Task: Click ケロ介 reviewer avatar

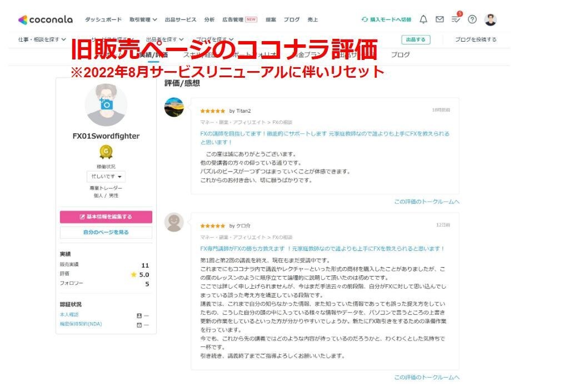Action: (x=174, y=222)
